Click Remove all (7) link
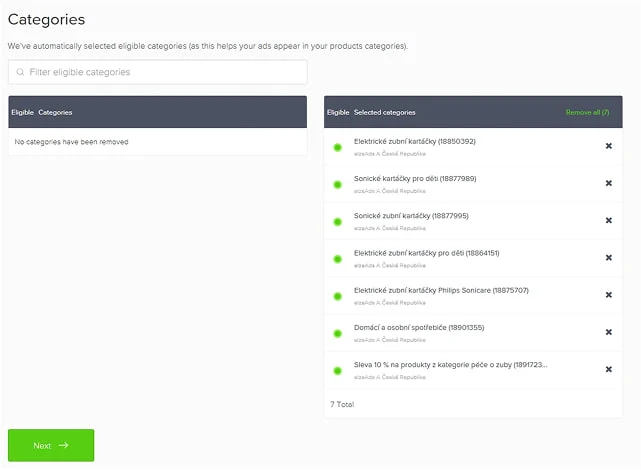This screenshot has height=470, width=641. coord(587,112)
